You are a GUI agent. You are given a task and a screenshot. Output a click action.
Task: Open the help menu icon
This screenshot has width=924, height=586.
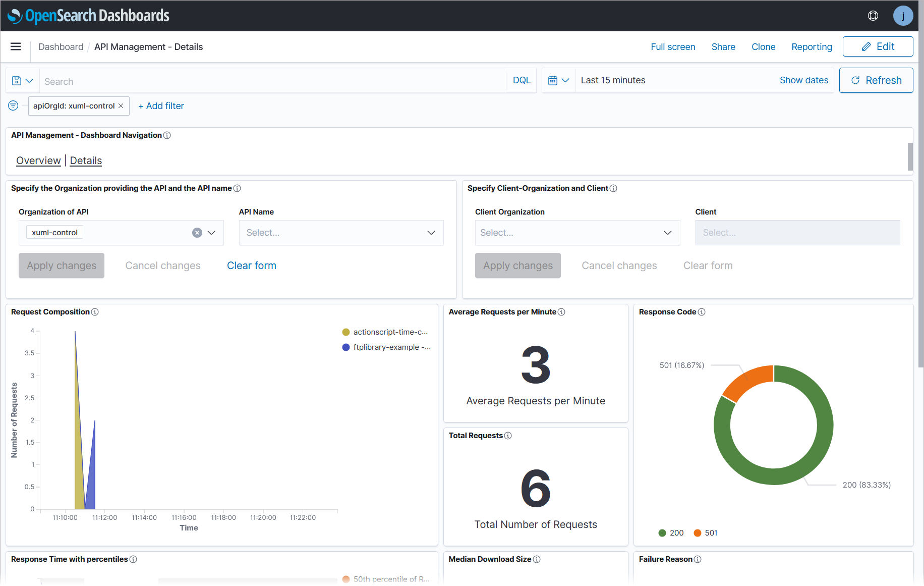tap(873, 16)
